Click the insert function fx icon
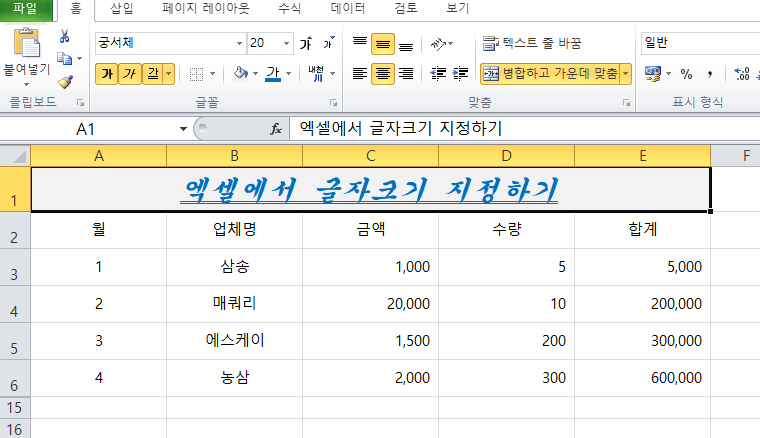 [276, 129]
